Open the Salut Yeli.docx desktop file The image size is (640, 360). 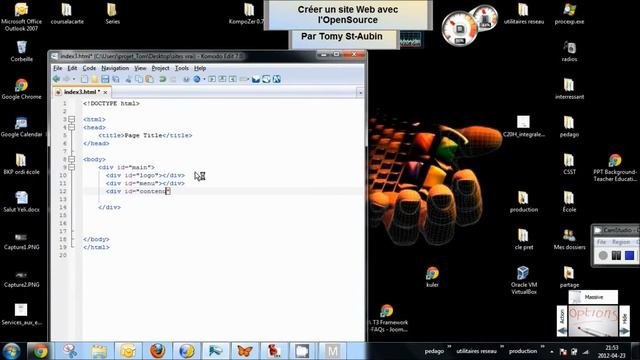click(x=21, y=202)
